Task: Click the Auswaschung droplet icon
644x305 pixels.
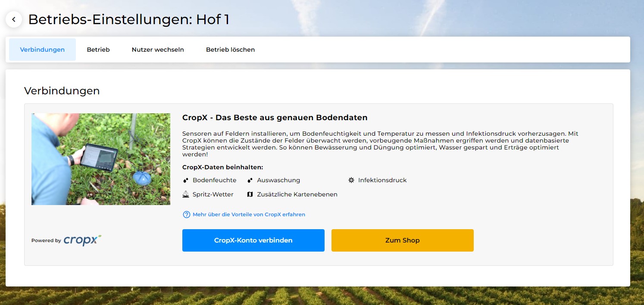Action: 250,180
